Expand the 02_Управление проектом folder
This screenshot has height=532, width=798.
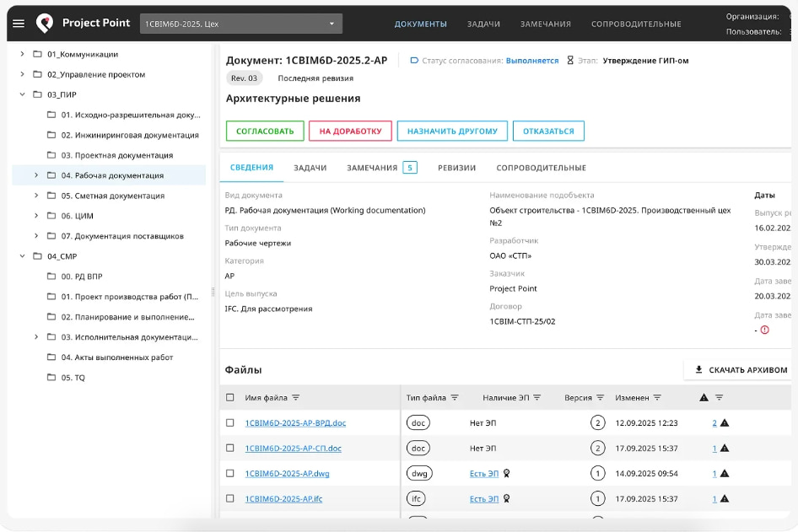(x=22, y=74)
